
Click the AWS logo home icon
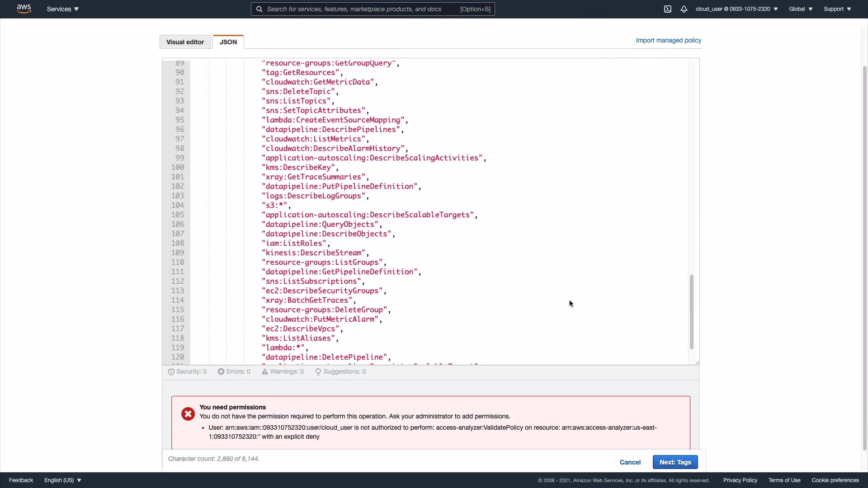[24, 9]
